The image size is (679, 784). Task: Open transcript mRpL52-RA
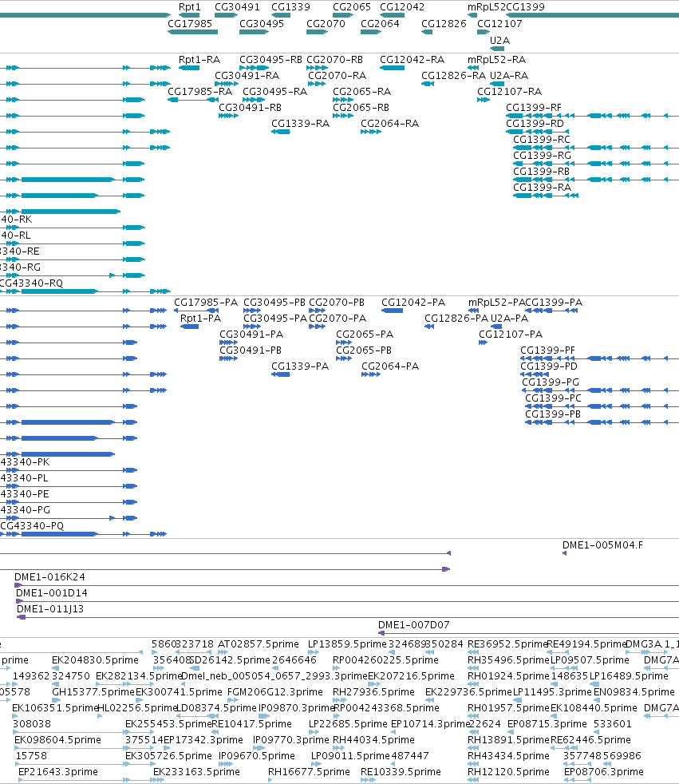pos(496,60)
